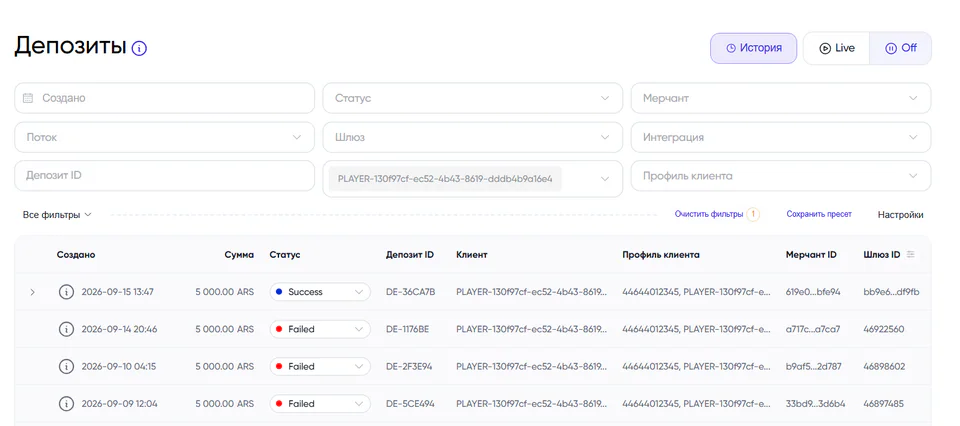Click the PLAYER-130f97cf client filter chip
Screen dimensions: 960x426
click(445, 179)
